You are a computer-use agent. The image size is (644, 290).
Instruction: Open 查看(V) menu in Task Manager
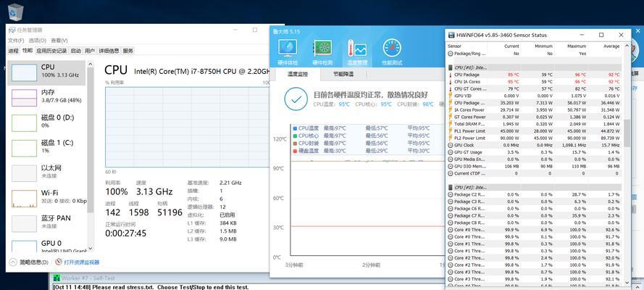pos(59,41)
